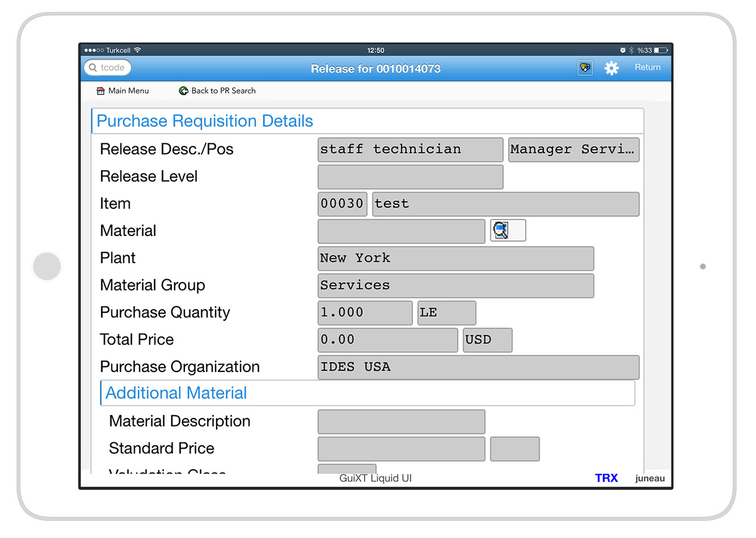Click the Purchase Quantity 1.000 field
756x538 pixels.
pos(365,313)
